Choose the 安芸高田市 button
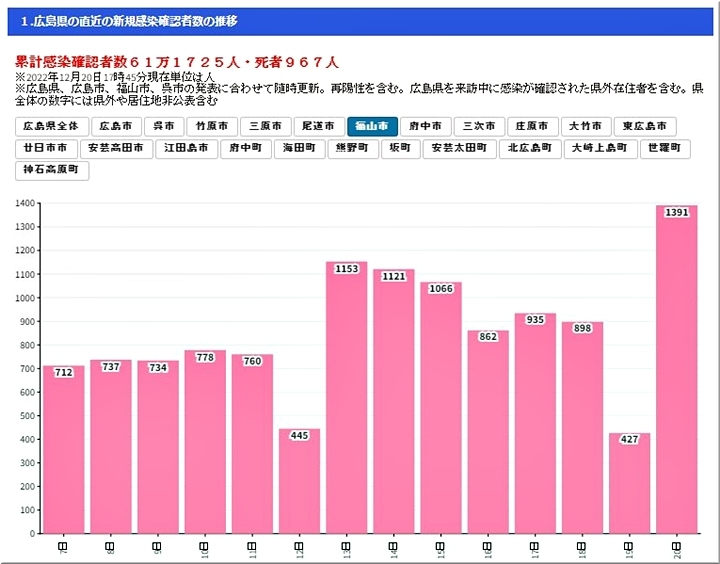Screen dimensions: 720x564 pyautogui.click(x=117, y=148)
